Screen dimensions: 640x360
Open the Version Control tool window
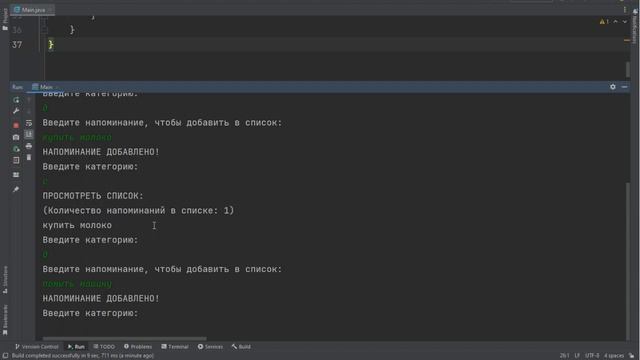[x=37, y=347]
